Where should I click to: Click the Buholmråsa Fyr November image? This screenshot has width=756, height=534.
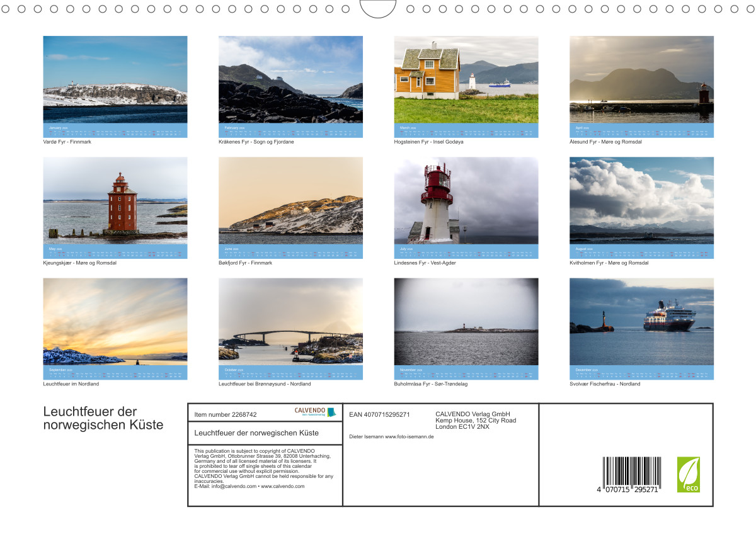pyautogui.click(x=466, y=322)
